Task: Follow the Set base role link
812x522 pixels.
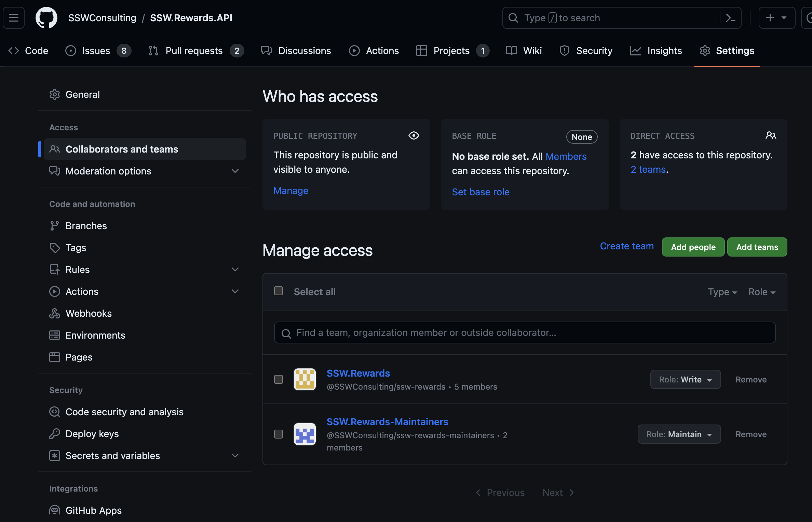Action: 481,192
